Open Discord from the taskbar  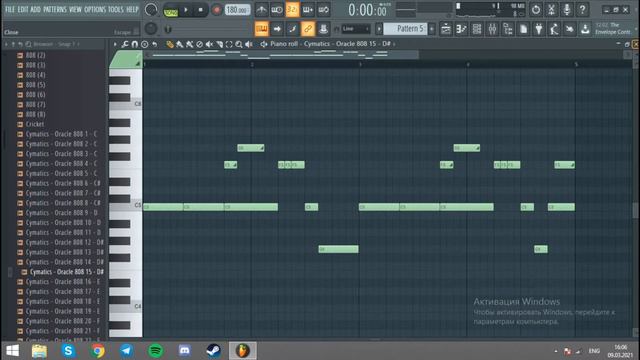click(x=184, y=351)
